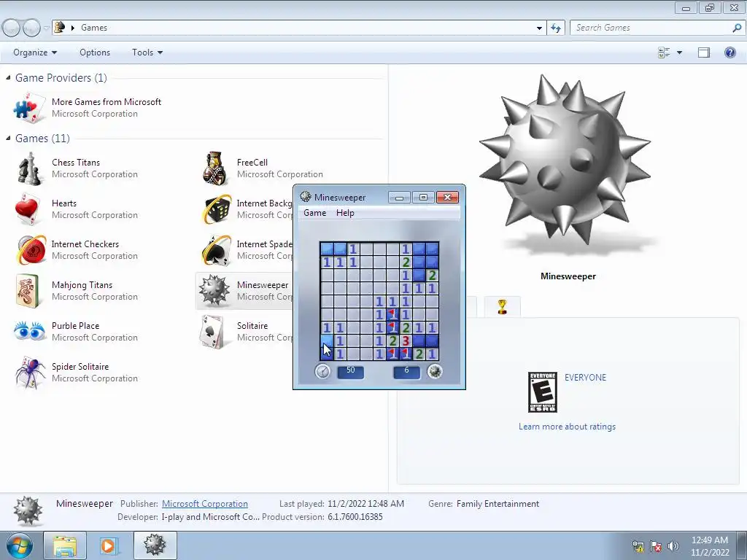Open the Hearts game icon
Screen dimensions: 747x560
[28, 209]
